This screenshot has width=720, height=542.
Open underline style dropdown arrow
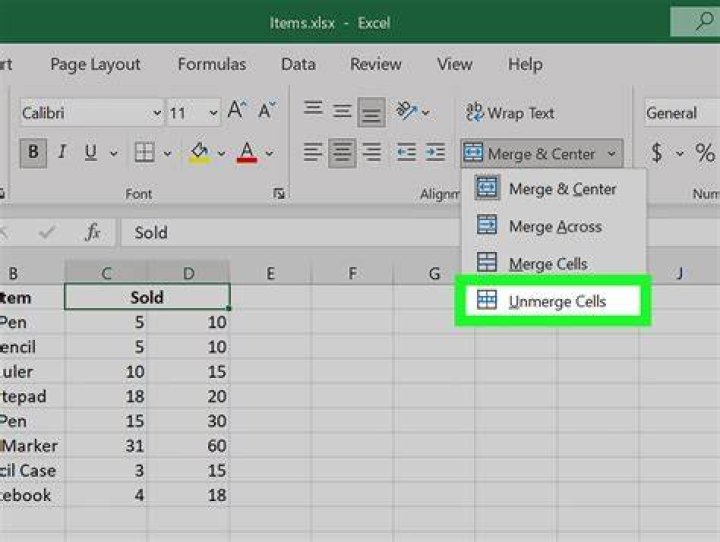[113, 153]
